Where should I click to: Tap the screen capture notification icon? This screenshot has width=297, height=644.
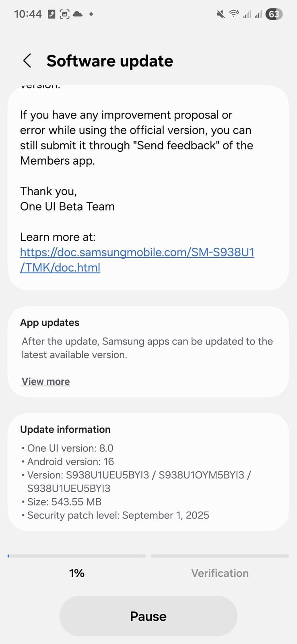coord(64,14)
